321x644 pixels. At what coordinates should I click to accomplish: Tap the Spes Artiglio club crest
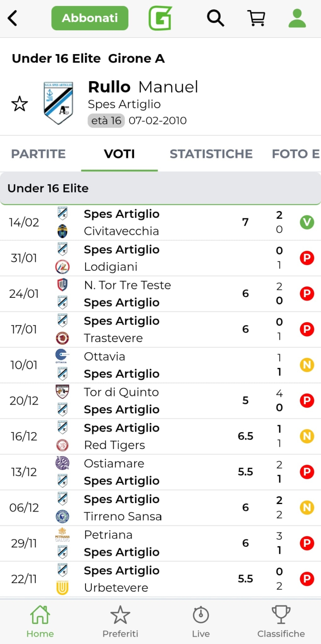pyautogui.click(x=58, y=103)
